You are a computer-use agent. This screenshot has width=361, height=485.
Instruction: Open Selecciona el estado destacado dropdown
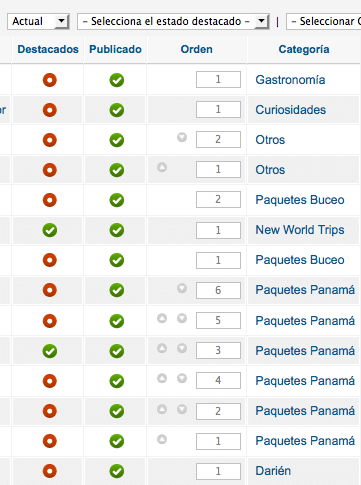(x=173, y=21)
